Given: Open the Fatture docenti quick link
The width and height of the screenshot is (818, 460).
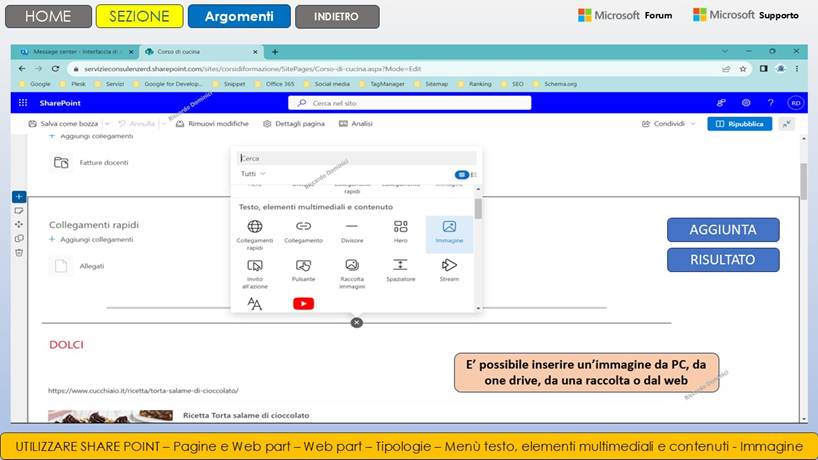Looking at the screenshot, I should coord(91,163).
